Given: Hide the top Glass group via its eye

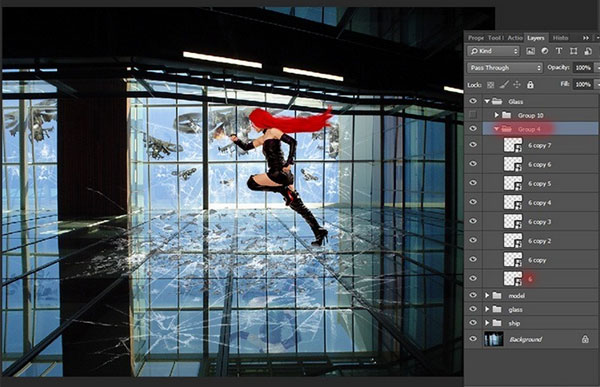Looking at the screenshot, I should pyautogui.click(x=473, y=101).
